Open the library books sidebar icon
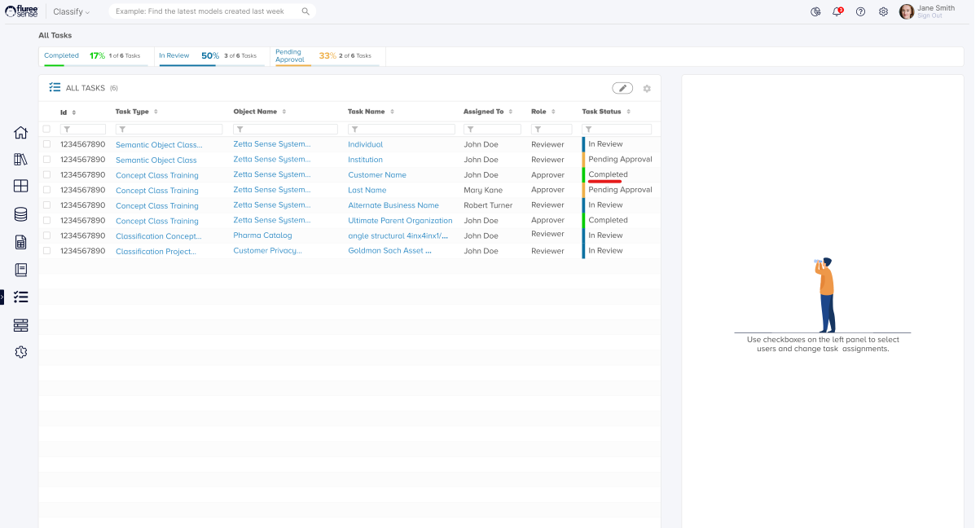This screenshot has width=980, height=528. [x=21, y=160]
